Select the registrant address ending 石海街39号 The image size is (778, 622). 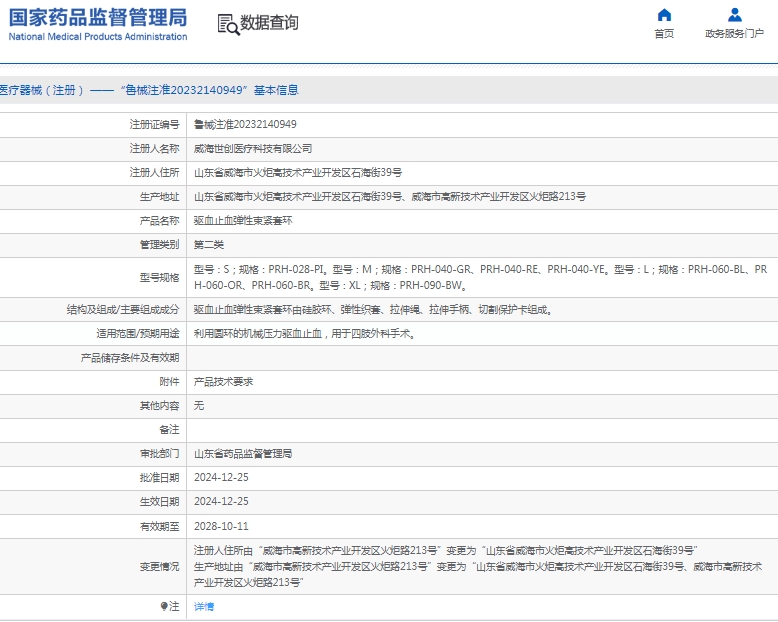(x=298, y=173)
